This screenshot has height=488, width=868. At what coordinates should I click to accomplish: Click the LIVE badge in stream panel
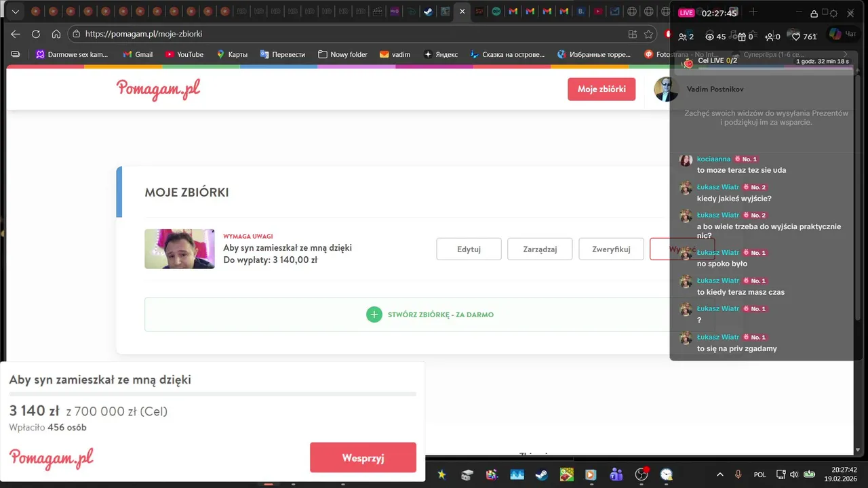686,13
